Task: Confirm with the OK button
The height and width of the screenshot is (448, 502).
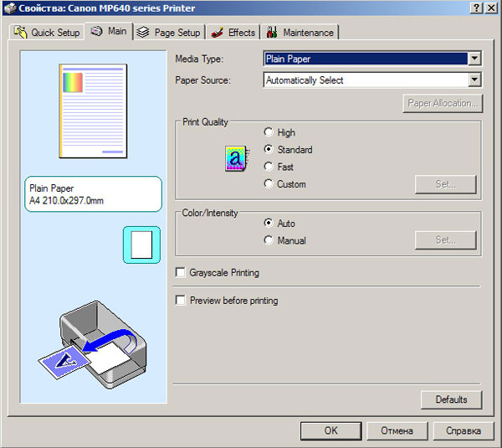Action: (331, 430)
